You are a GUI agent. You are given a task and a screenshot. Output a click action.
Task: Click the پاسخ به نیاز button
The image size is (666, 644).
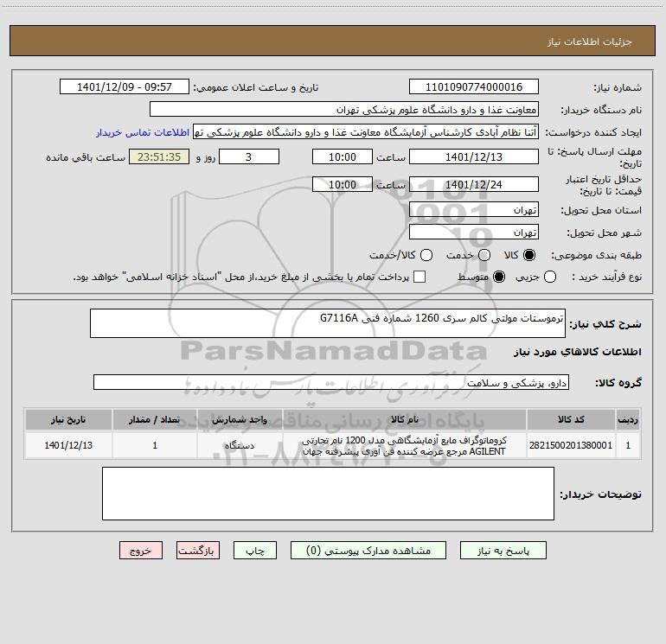[503, 551]
